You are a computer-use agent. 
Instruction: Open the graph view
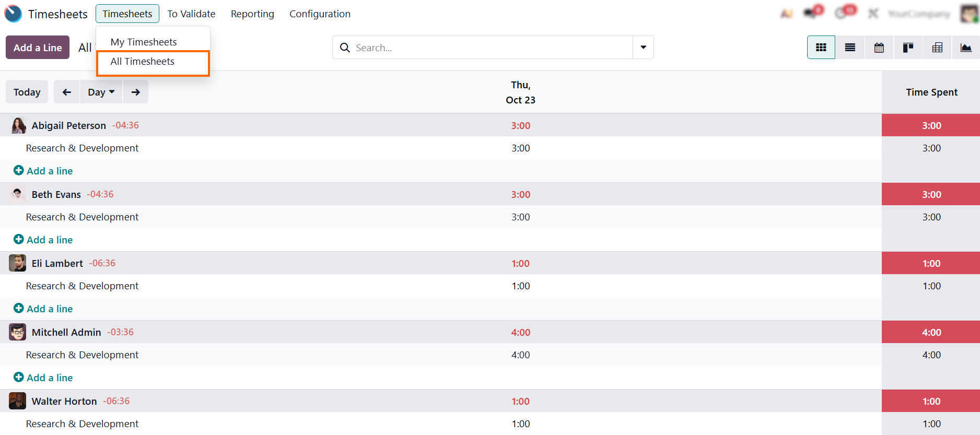click(x=966, y=48)
